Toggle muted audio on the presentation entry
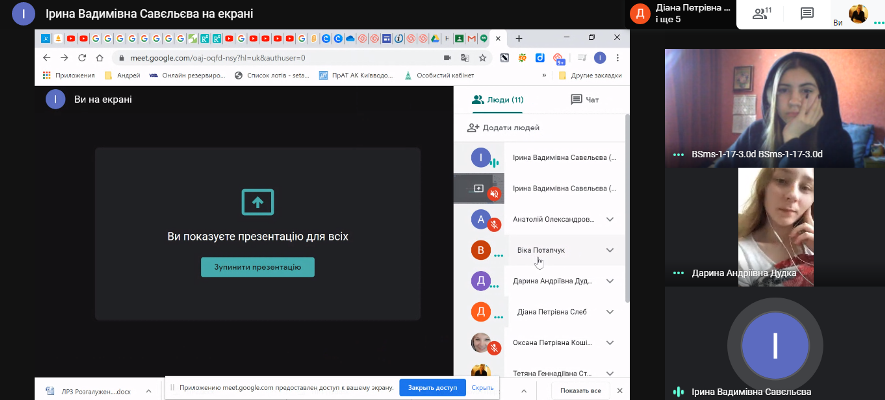 click(x=493, y=193)
